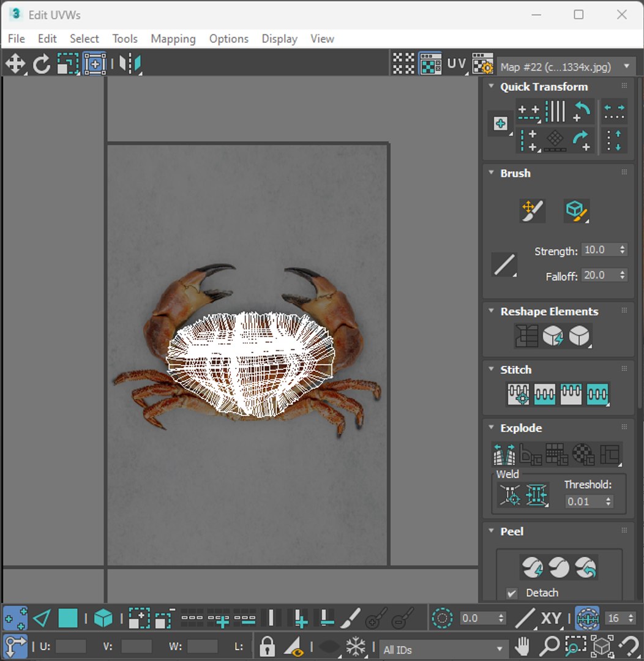
Task: Click the Quick Peel icon
Action: point(532,567)
